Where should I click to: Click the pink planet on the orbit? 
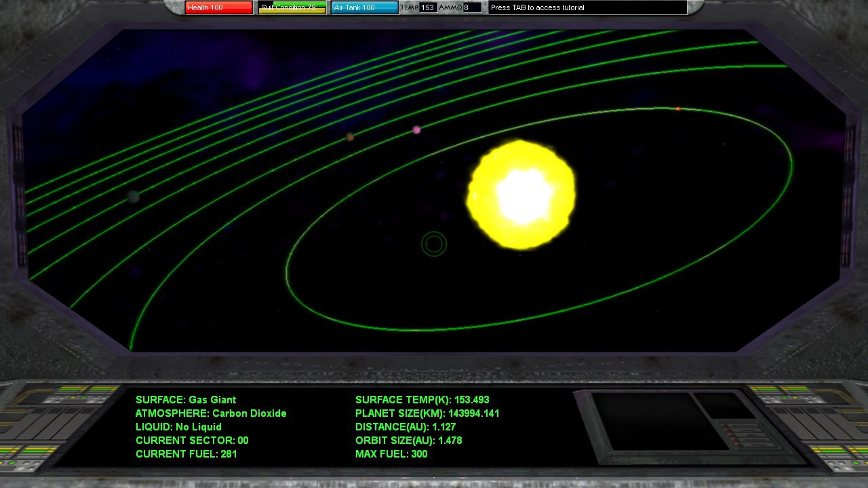click(x=416, y=129)
